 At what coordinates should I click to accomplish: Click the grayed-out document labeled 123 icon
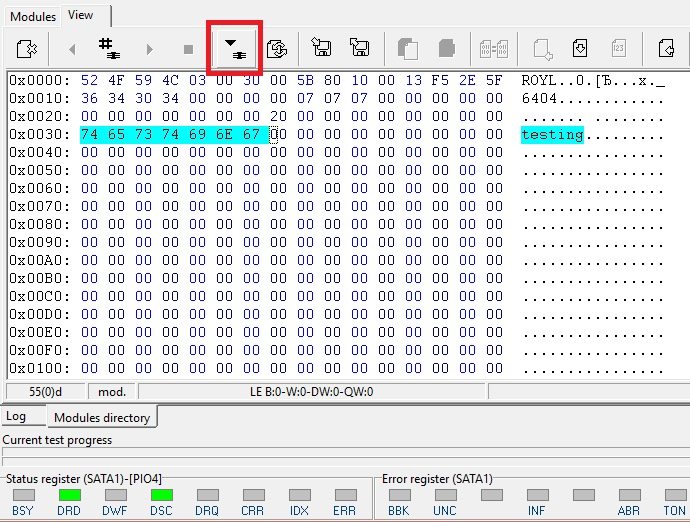[x=618, y=48]
